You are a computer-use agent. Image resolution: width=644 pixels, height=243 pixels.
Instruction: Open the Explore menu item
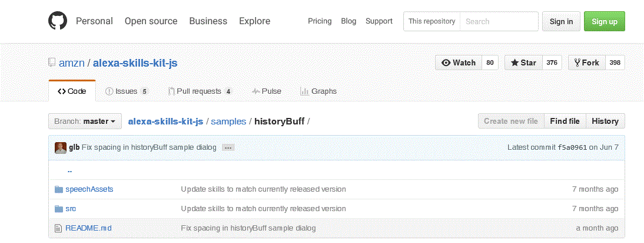tap(255, 21)
